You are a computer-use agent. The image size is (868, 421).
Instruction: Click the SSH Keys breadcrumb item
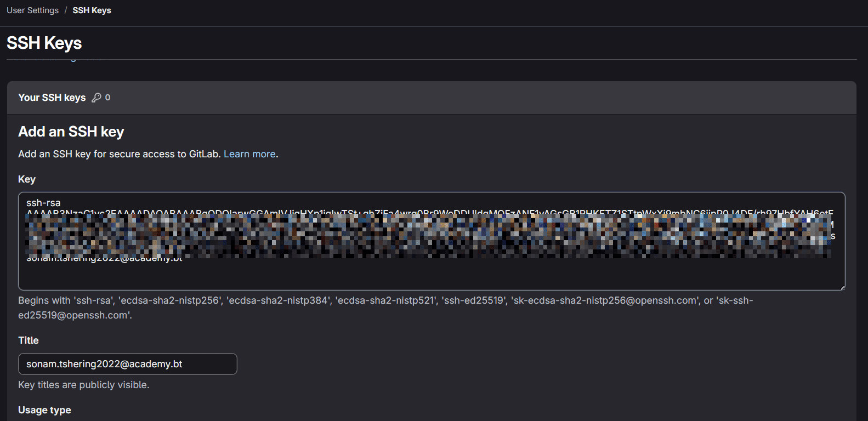pos(92,10)
